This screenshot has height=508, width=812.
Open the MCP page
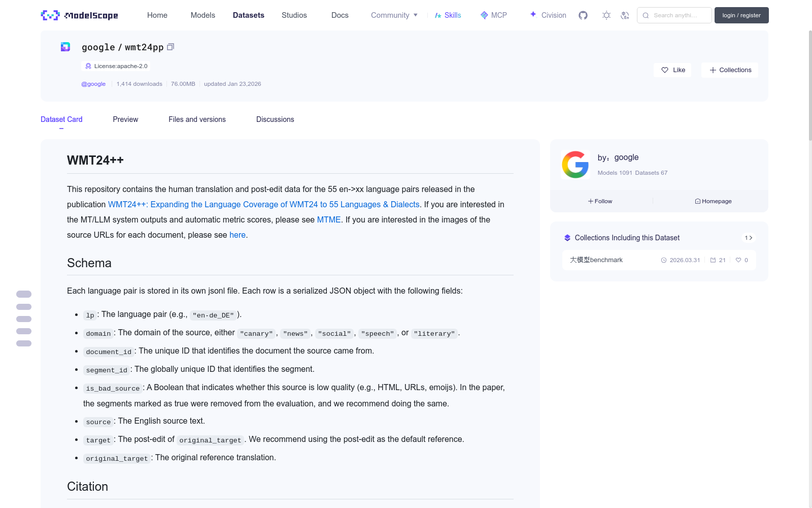coord(494,15)
